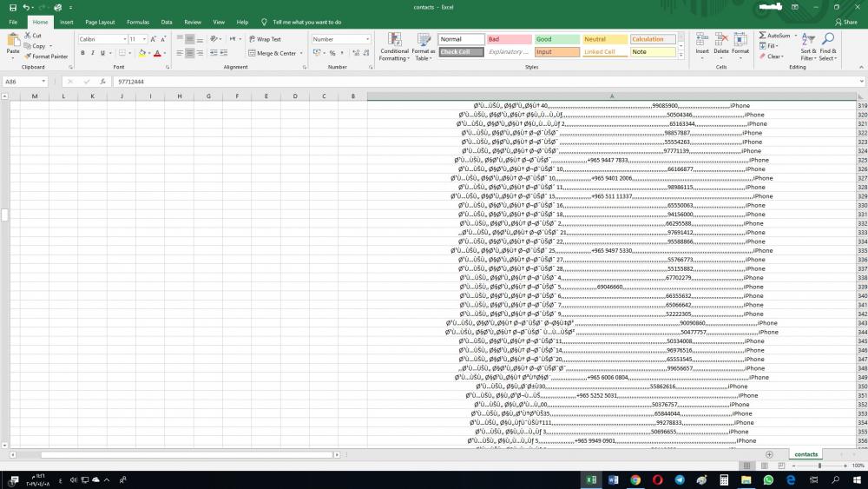Decrease the font size
The height and width of the screenshot is (489, 868).
click(163, 39)
